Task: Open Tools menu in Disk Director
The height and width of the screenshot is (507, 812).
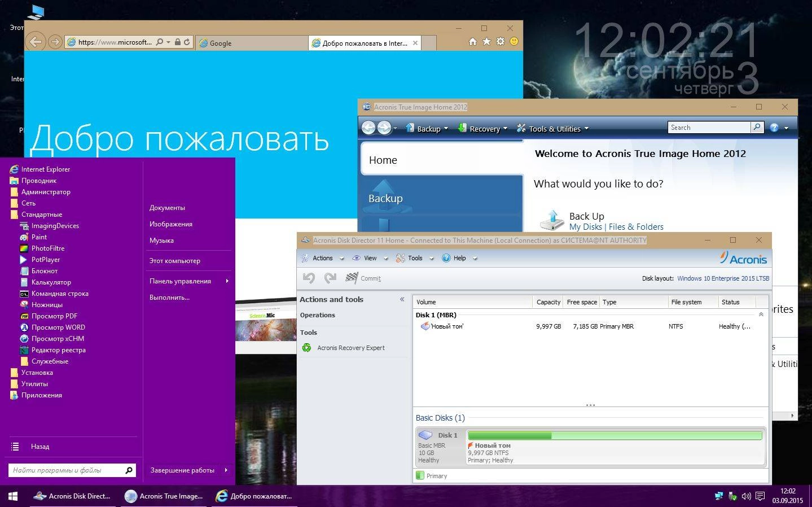Action: (414, 258)
